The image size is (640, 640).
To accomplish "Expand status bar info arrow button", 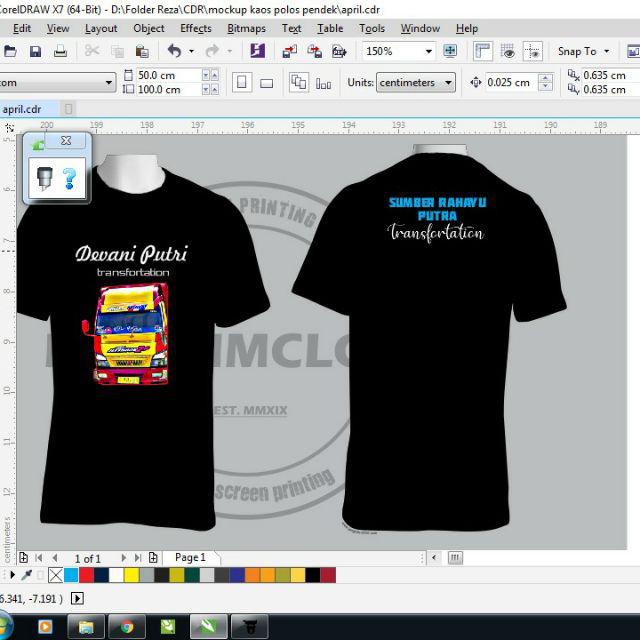I will coord(77,599).
